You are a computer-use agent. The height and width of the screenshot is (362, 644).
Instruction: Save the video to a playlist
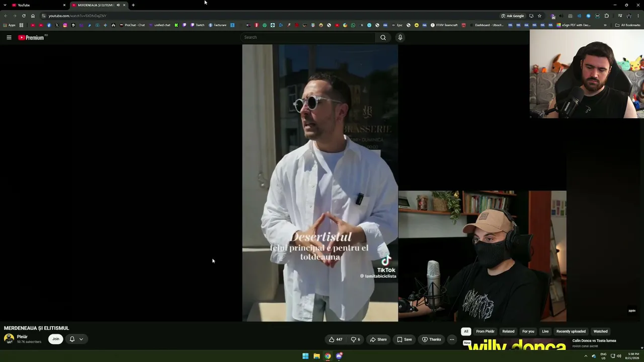[x=405, y=339]
